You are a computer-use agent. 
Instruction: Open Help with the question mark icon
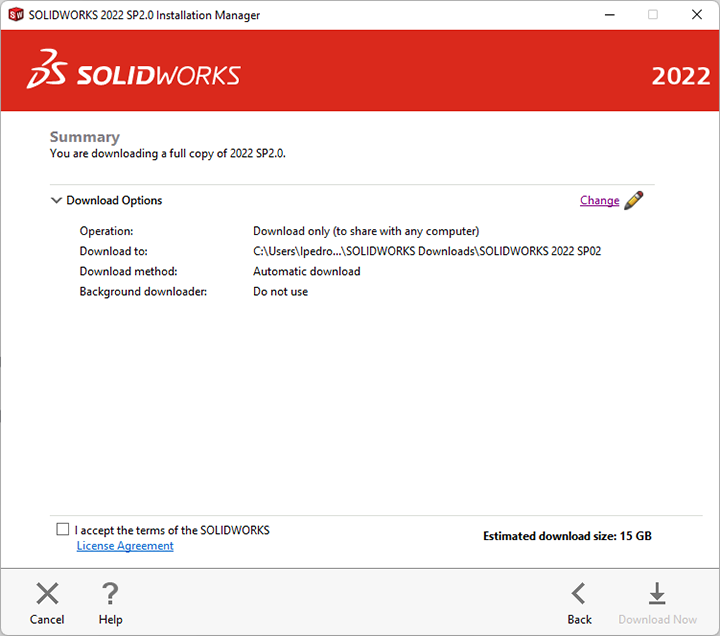[x=110, y=593]
